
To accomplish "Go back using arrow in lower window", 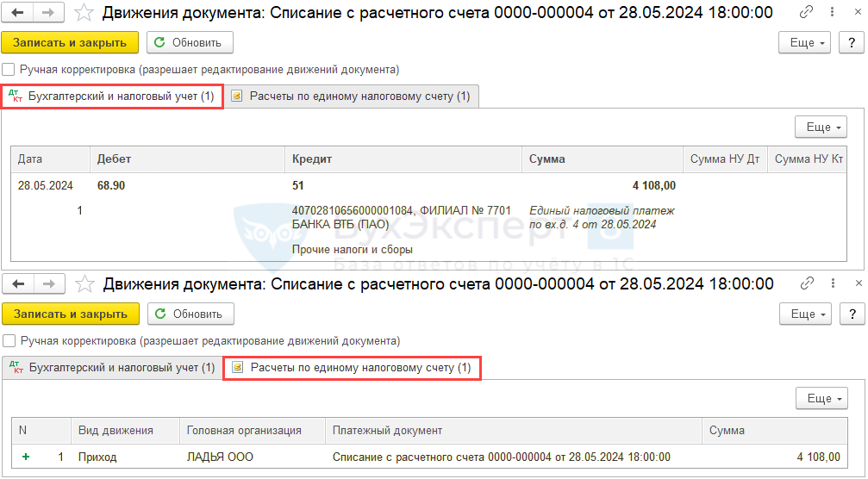I will pos(18,283).
